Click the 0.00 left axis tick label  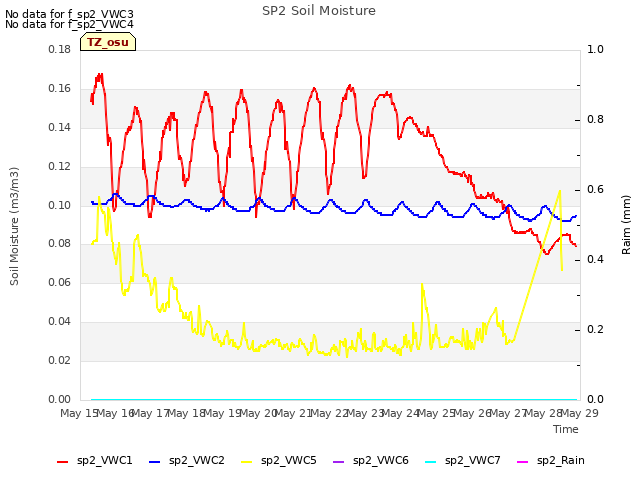click(x=60, y=399)
